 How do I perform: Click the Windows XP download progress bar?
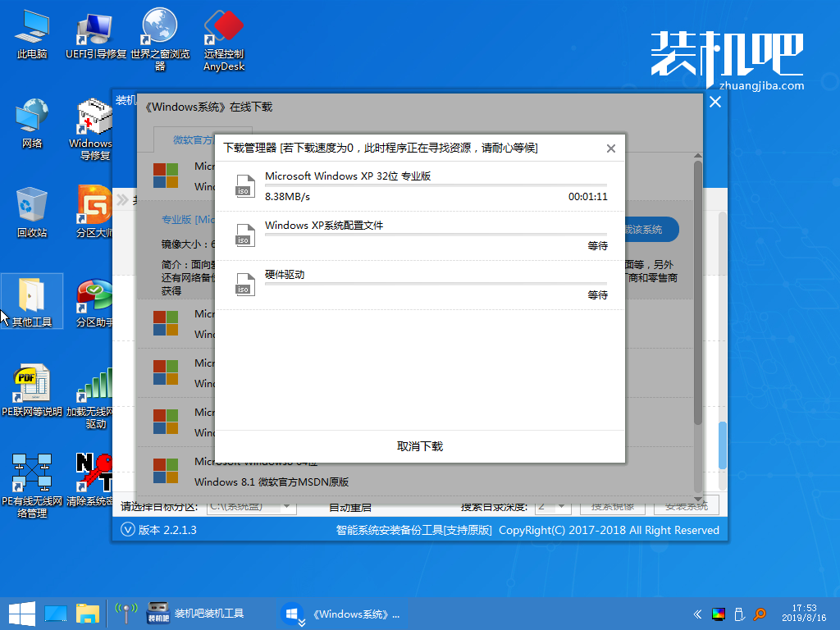coord(436,185)
